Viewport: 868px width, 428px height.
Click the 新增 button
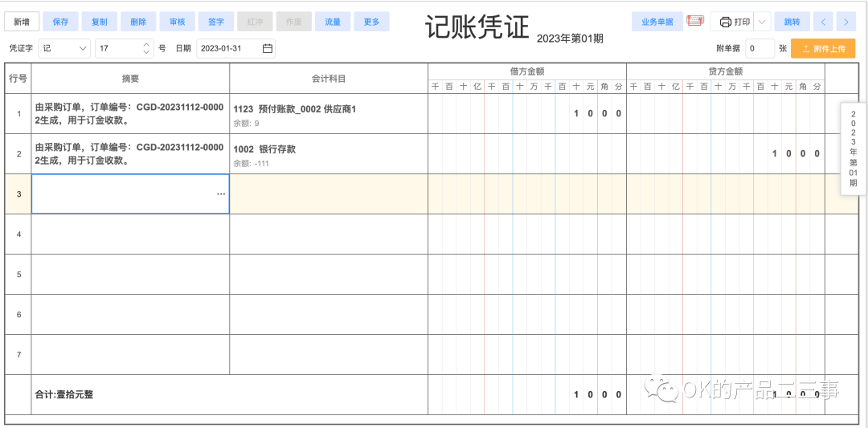(x=23, y=22)
